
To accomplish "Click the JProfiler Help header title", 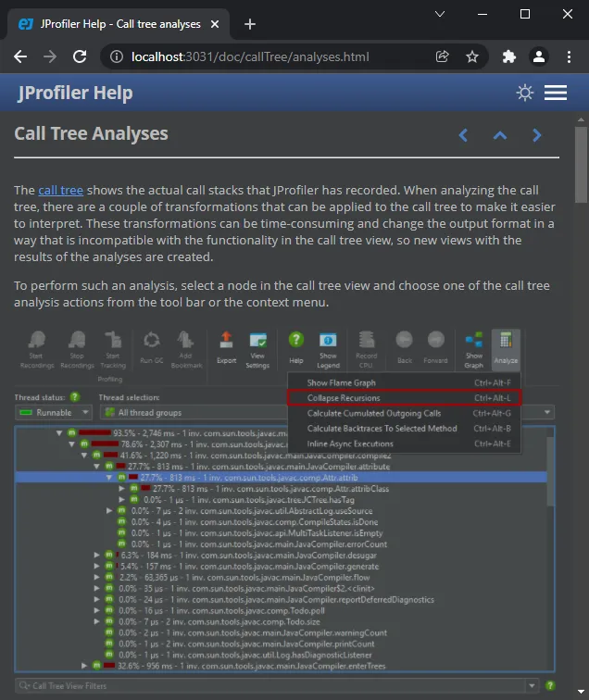I will pos(75,93).
